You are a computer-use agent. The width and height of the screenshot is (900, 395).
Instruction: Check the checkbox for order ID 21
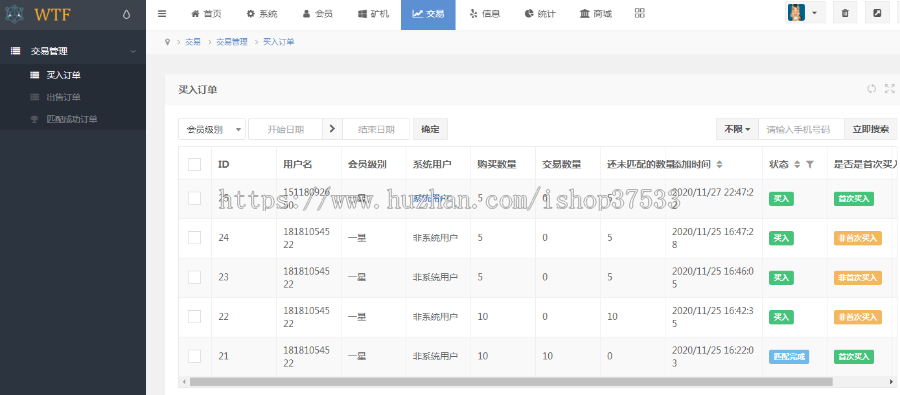[x=195, y=356]
